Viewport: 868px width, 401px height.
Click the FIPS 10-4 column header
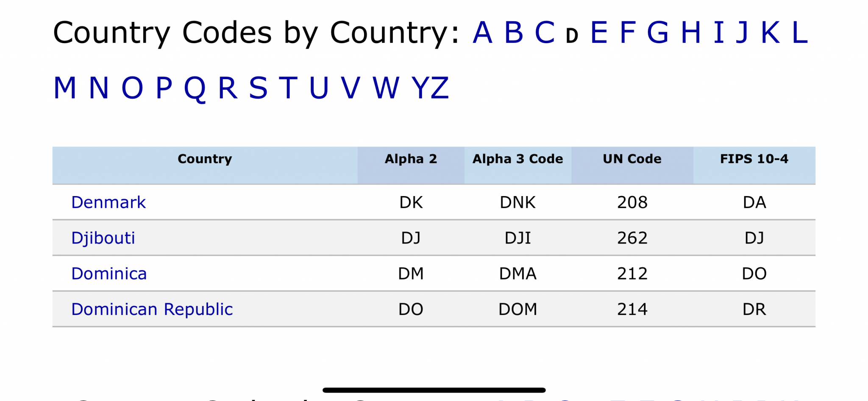pyautogui.click(x=754, y=159)
